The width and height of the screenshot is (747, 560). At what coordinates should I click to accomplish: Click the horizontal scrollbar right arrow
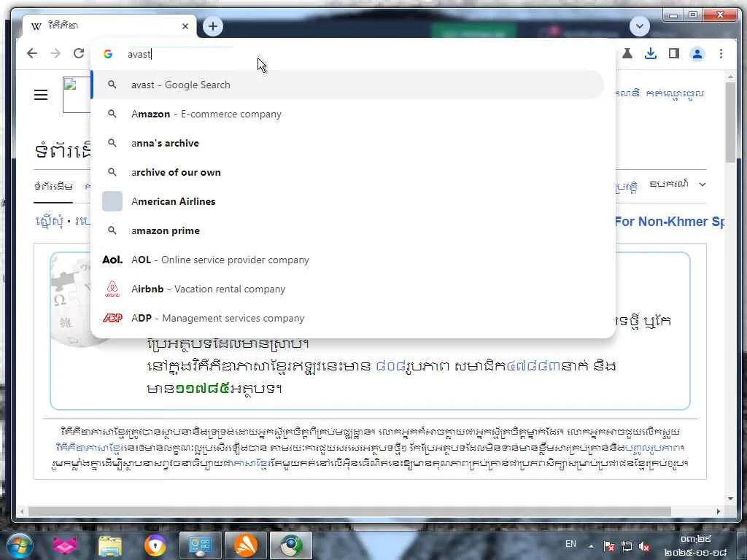click(719, 511)
